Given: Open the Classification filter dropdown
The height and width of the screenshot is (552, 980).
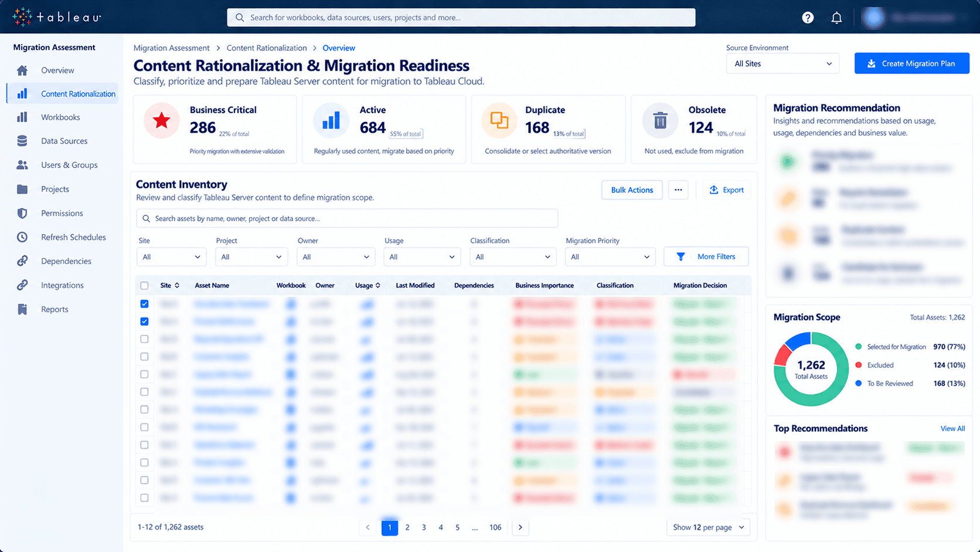Looking at the screenshot, I should [x=512, y=257].
